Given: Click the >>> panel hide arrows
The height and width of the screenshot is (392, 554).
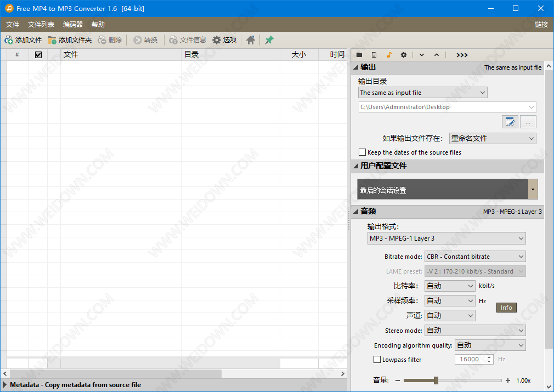Looking at the screenshot, I should click(462, 55).
